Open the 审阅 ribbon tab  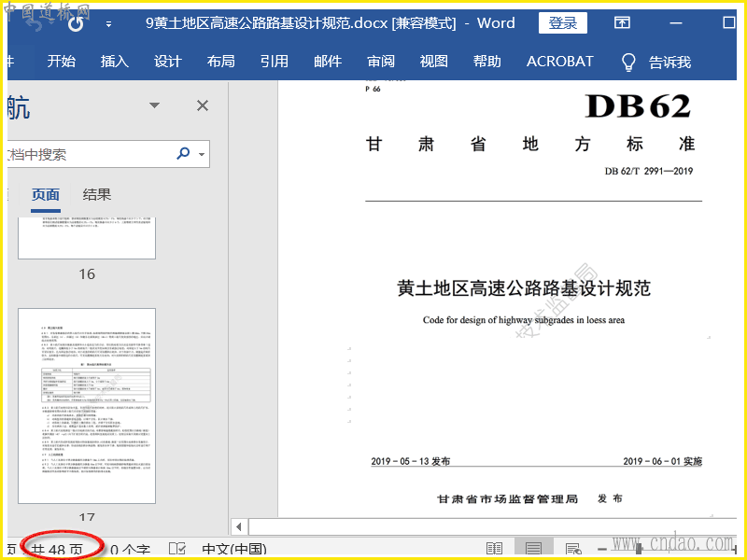point(381,61)
